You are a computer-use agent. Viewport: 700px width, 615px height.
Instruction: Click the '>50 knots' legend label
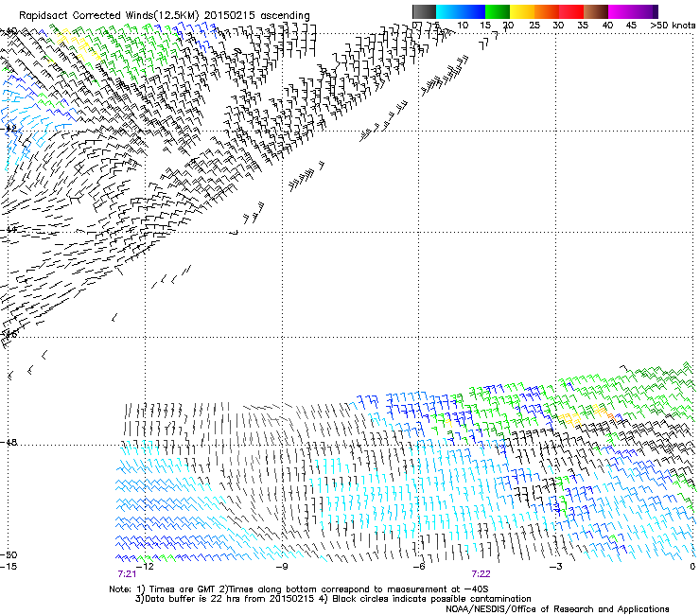(x=673, y=25)
